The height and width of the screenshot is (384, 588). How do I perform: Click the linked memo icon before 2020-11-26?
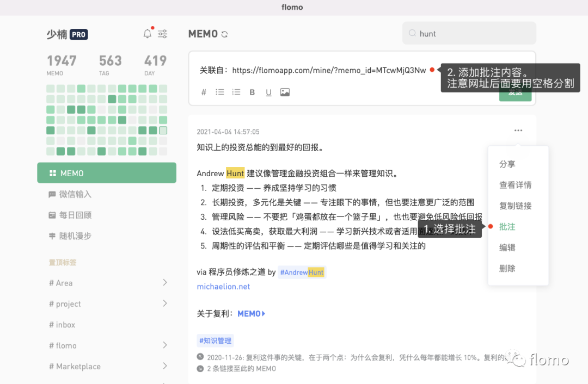200,357
